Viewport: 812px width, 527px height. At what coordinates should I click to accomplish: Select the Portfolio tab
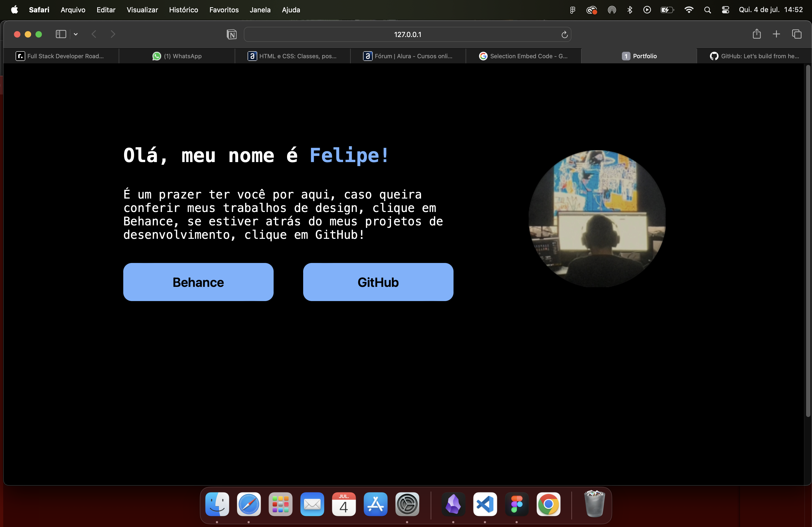639,56
